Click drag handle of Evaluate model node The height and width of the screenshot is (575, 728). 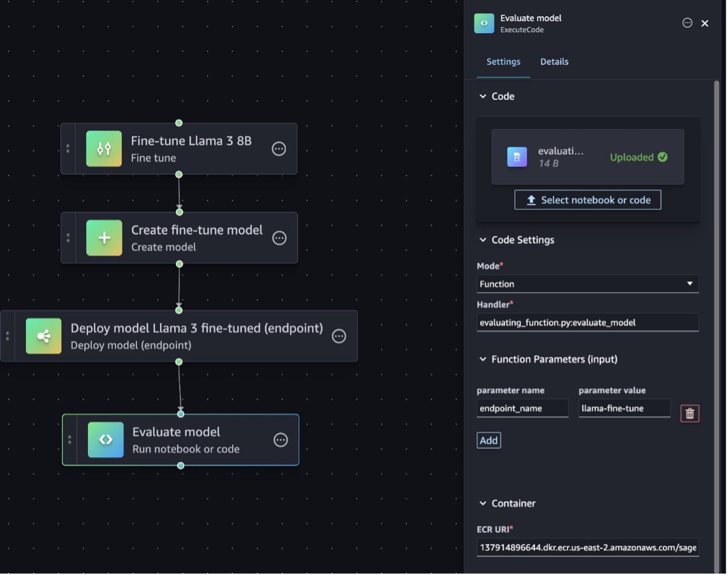pyautogui.click(x=69, y=440)
